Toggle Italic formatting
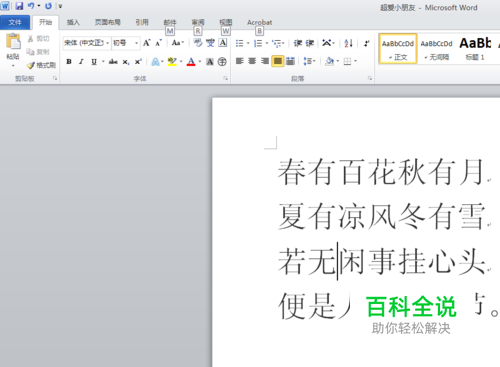 (x=81, y=62)
